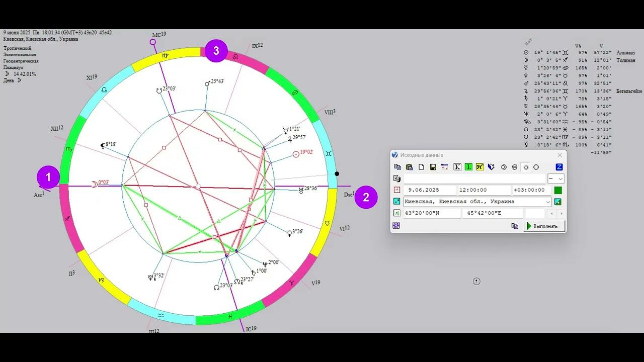The width and height of the screenshot is (644, 362).
Task: Click the copy icon next to Выполнить
Action: click(515, 226)
